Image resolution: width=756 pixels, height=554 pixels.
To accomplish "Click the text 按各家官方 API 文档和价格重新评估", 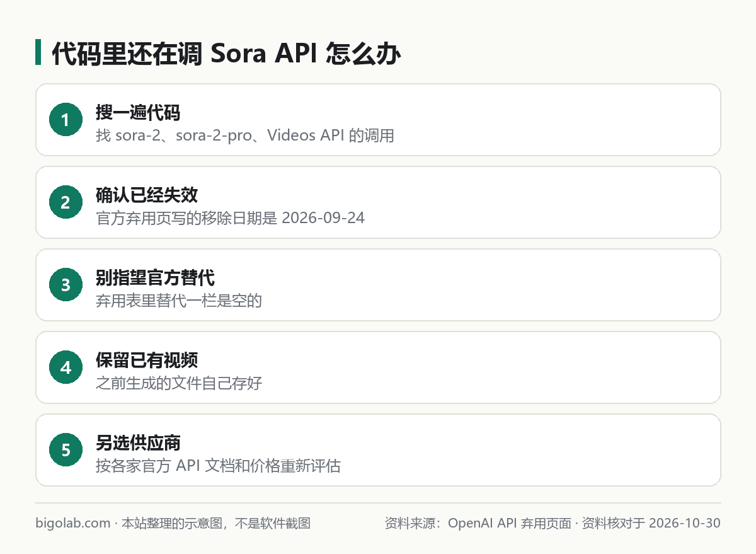I will coord(218,466).
